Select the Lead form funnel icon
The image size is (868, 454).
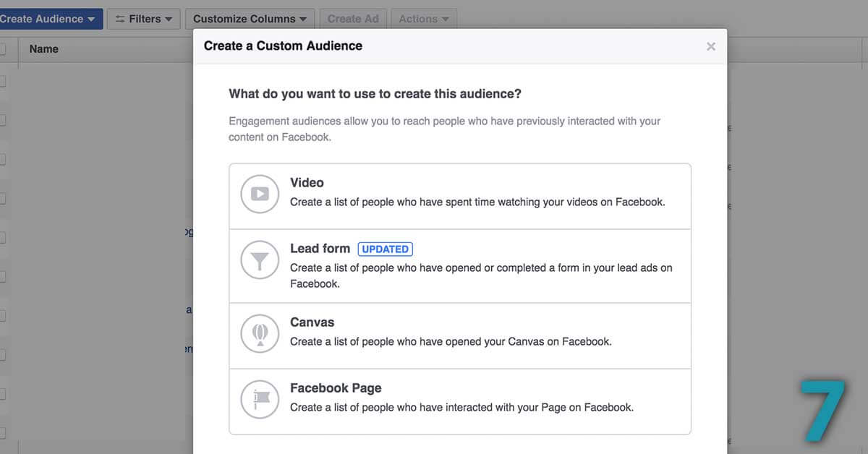click(260, 260)
